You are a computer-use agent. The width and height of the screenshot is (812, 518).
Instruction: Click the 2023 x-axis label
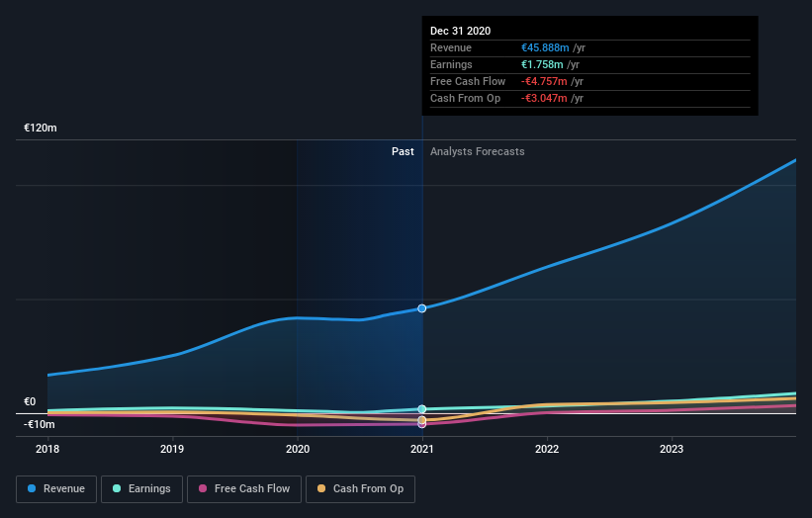click(672, 449)
